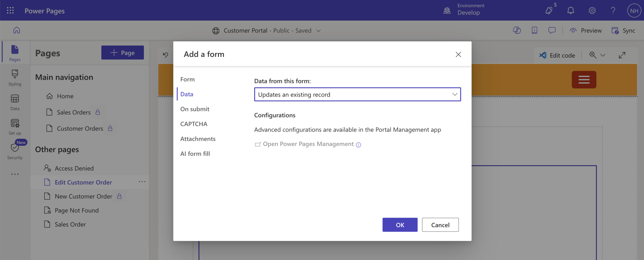The height and width of the screenshot is (260, 644).
Task: Click the settings gear icon
Action: point(592,11)
